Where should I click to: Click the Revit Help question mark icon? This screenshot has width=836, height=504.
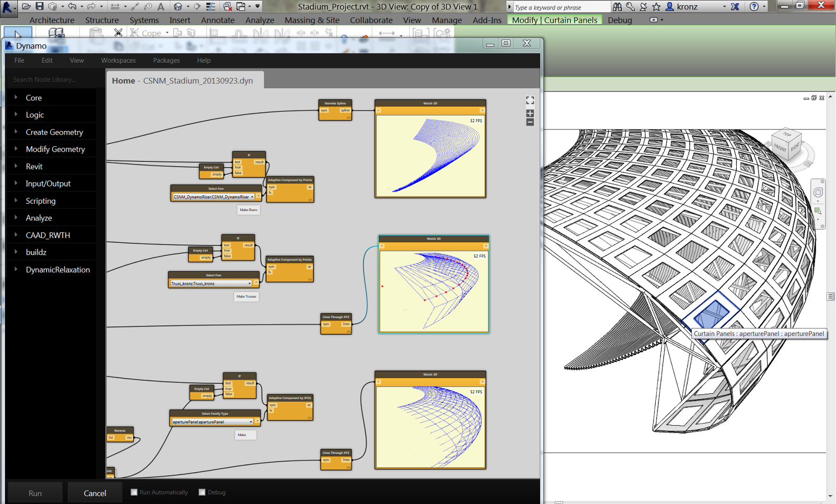(x=753, y=7)
